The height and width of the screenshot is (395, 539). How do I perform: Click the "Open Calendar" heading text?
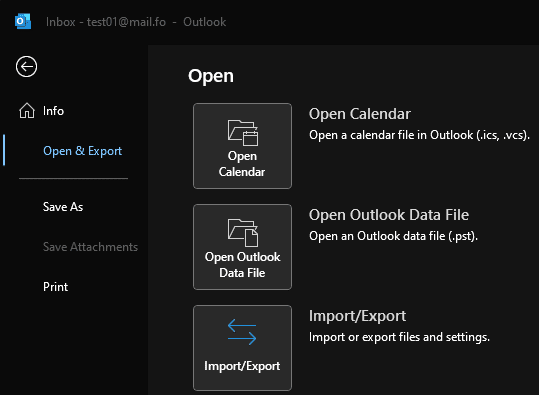click(x=360, y=114)
